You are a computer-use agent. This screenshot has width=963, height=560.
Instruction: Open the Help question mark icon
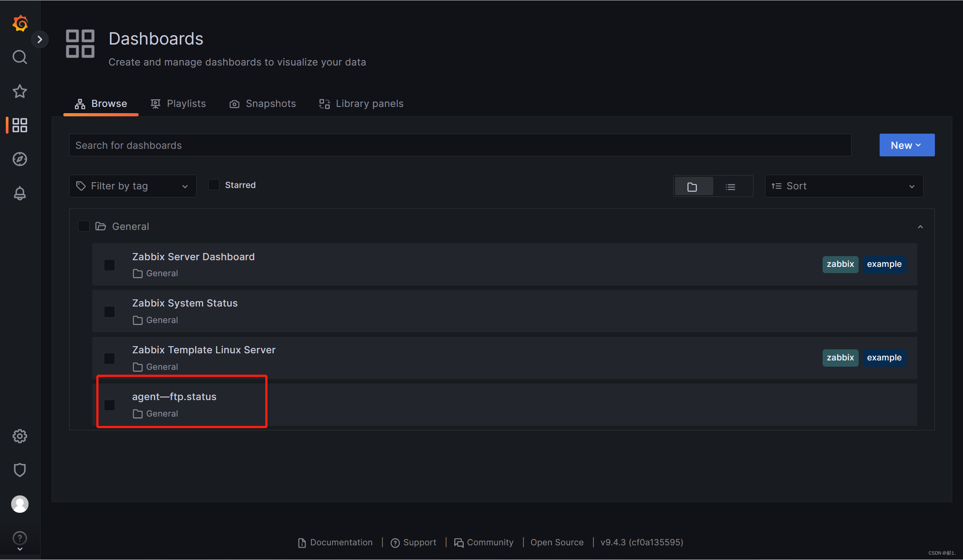click(x=20, y=538)
